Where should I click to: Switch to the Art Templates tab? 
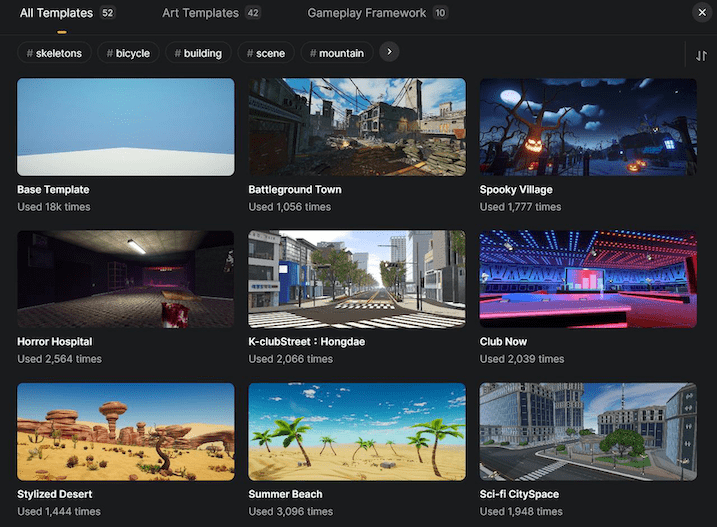tap(211, 13)
